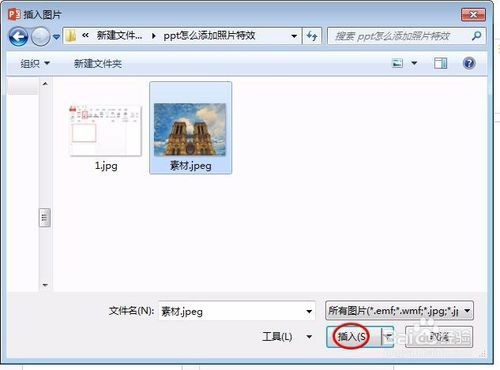500x370 pixels.
Task: Click the Back navigation arrow button
Action: (18, 36)
